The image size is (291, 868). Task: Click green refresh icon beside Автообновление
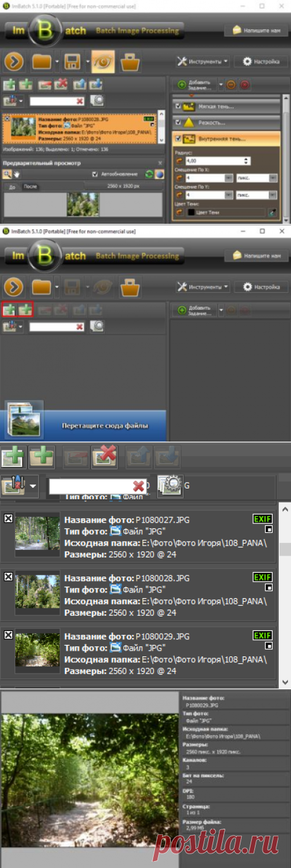[x=149, y=174]
